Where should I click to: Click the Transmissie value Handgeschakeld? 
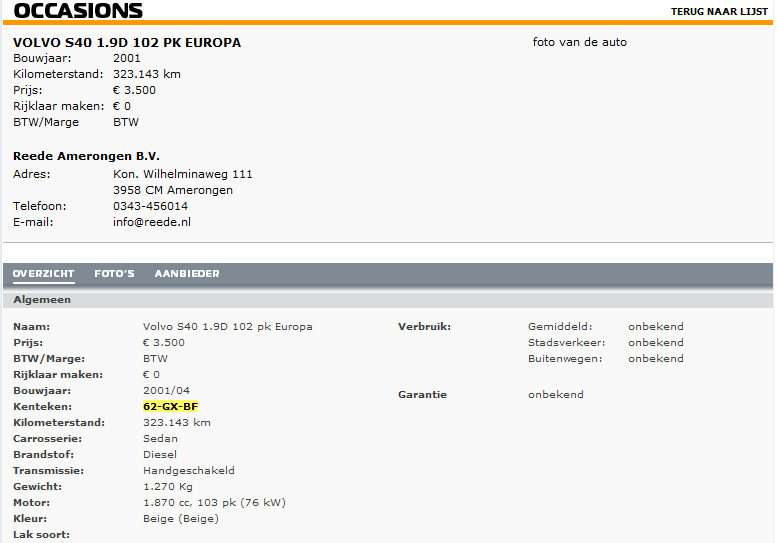coord(189,471)
